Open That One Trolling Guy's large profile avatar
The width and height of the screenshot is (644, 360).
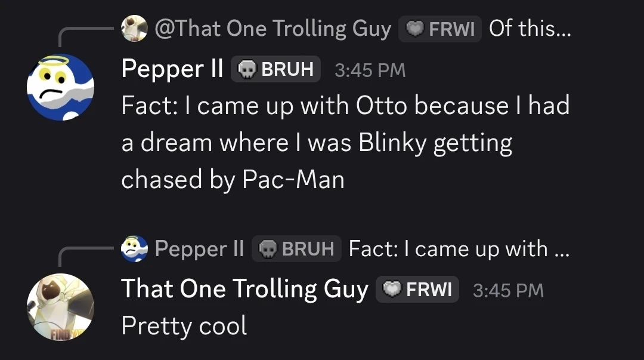click(x=60, y=307)
